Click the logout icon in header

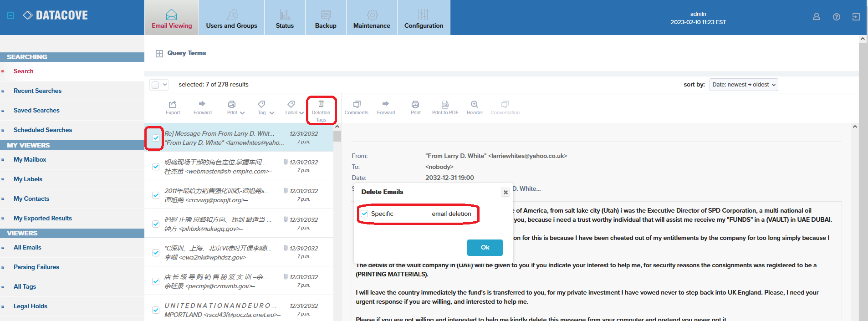click(x=856, y=17)
